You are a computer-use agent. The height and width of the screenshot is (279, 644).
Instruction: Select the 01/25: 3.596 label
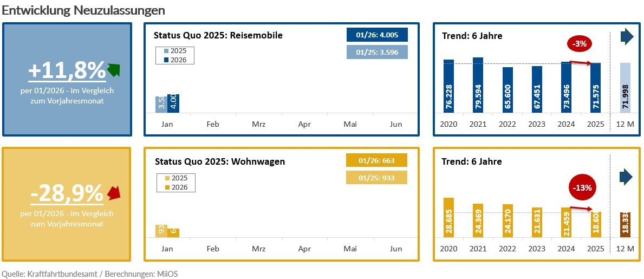(377, 52)
